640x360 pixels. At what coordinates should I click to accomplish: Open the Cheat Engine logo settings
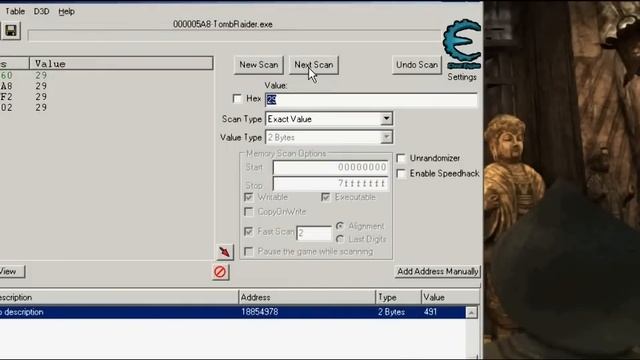462,44
